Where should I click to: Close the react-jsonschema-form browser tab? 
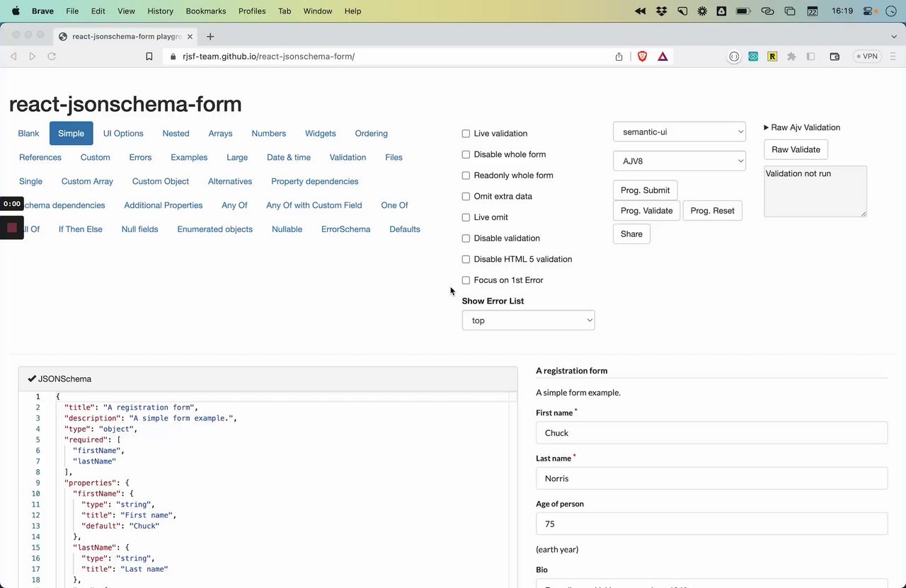click(x=190, y=36)
